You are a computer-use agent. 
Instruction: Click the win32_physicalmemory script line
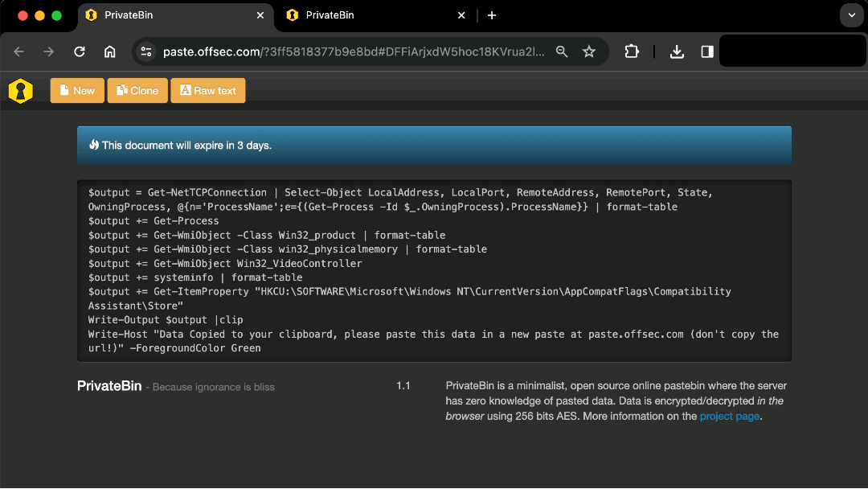287,249
